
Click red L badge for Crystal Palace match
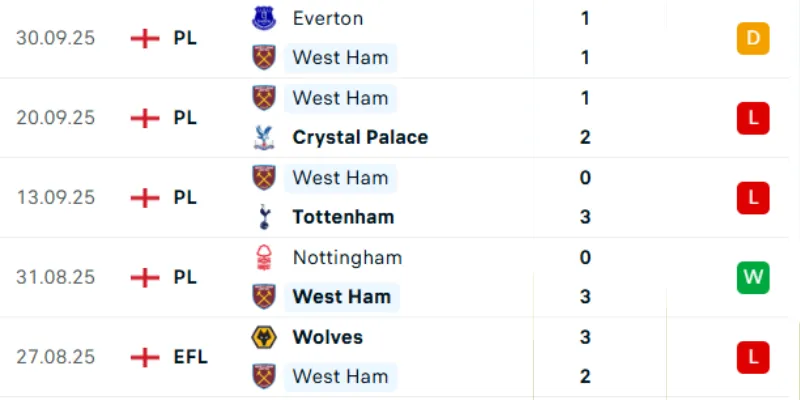point(751,118)
